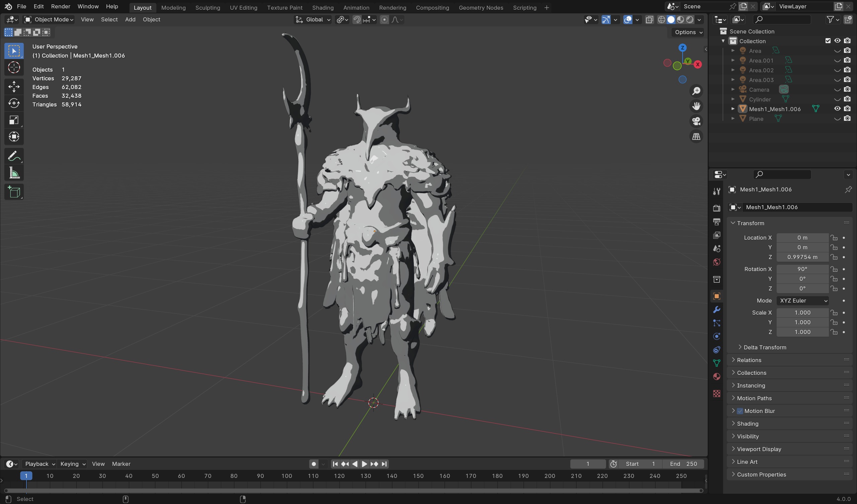The image size is (857, 504).
Task: Toggle camera view icon in viewport
Action: 696,121
